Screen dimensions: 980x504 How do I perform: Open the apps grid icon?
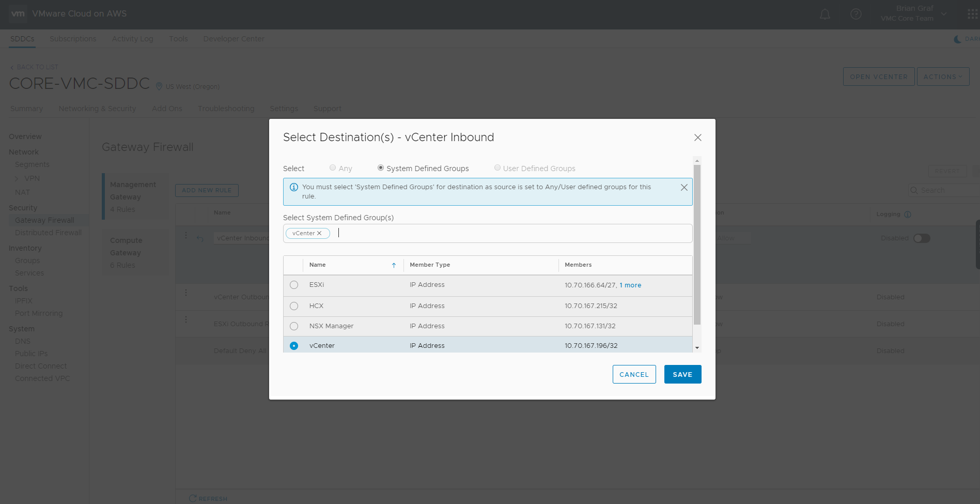click(973, 14)
